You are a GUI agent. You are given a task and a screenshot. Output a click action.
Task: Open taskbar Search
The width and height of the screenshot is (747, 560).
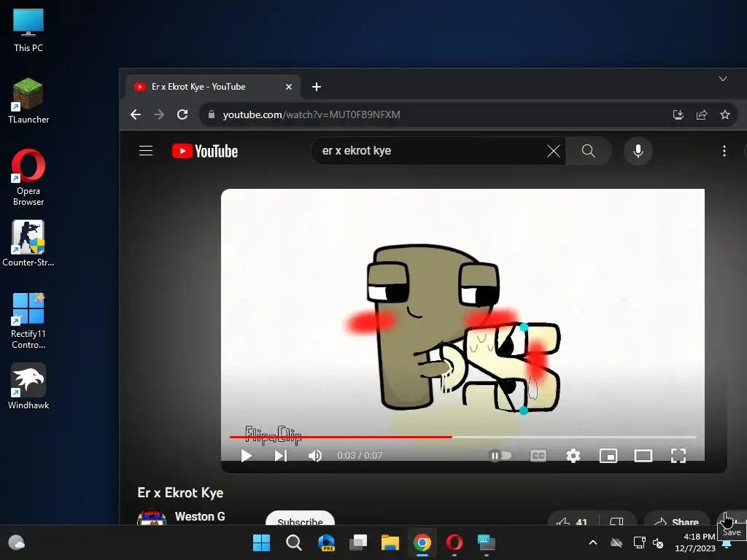pos(293,542)
